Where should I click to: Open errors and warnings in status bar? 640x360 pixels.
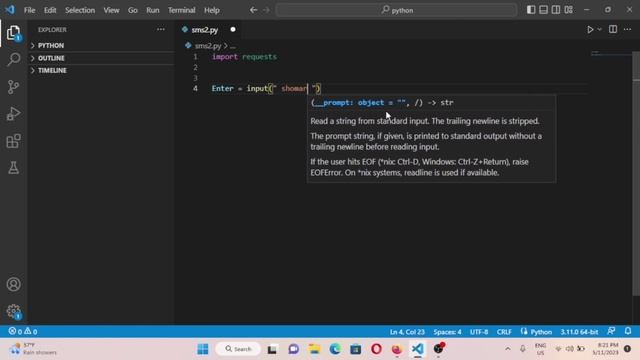coord(23,331)
